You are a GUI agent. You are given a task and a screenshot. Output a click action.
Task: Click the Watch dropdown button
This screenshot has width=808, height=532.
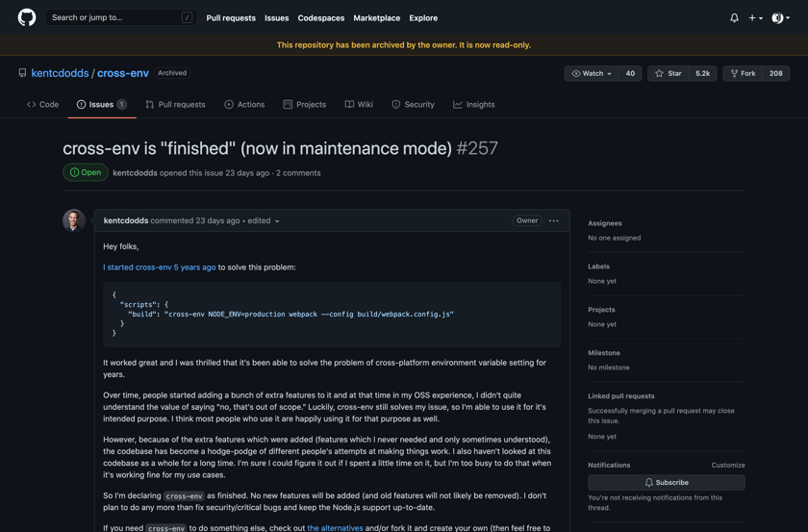tap(592, 73)
